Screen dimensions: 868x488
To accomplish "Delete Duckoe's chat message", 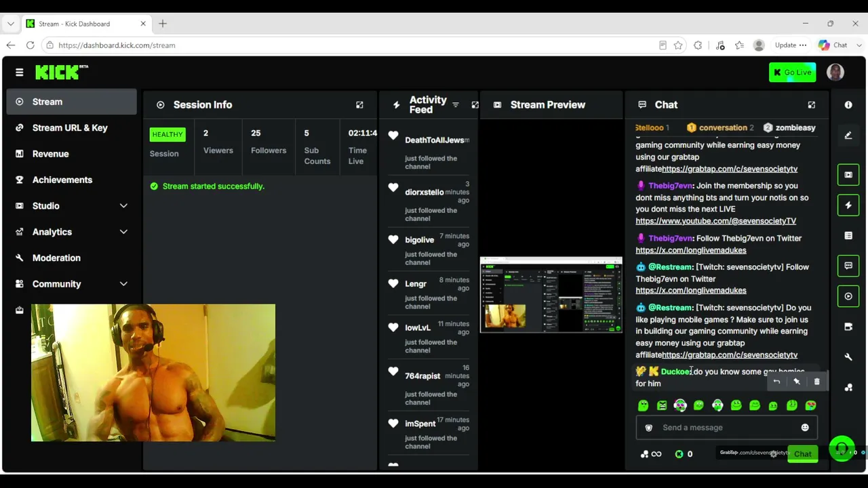I will [816, 382].
